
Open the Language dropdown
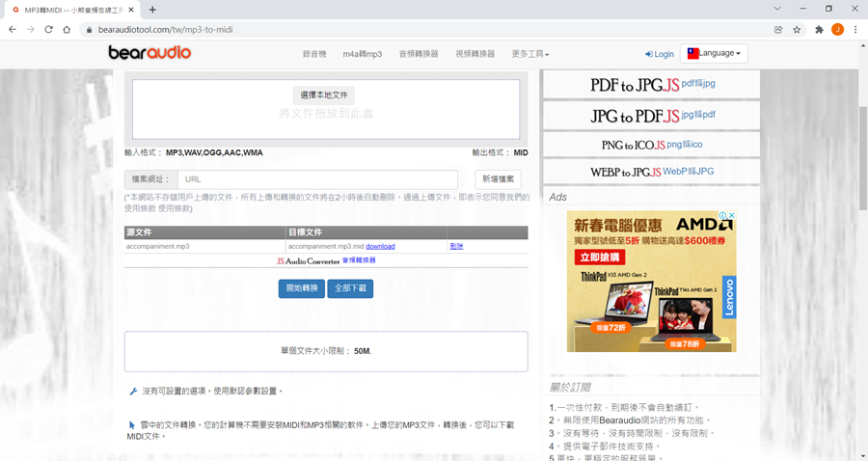[714, 53]
